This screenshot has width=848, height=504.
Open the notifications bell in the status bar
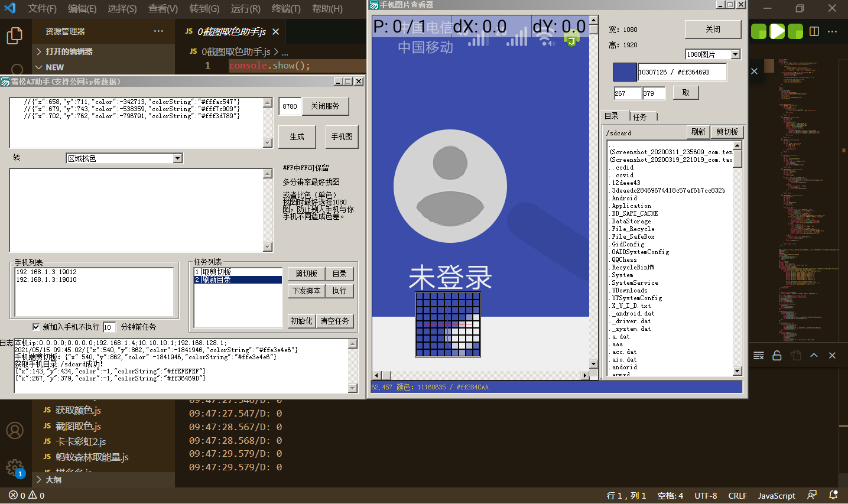coord(833,496)
